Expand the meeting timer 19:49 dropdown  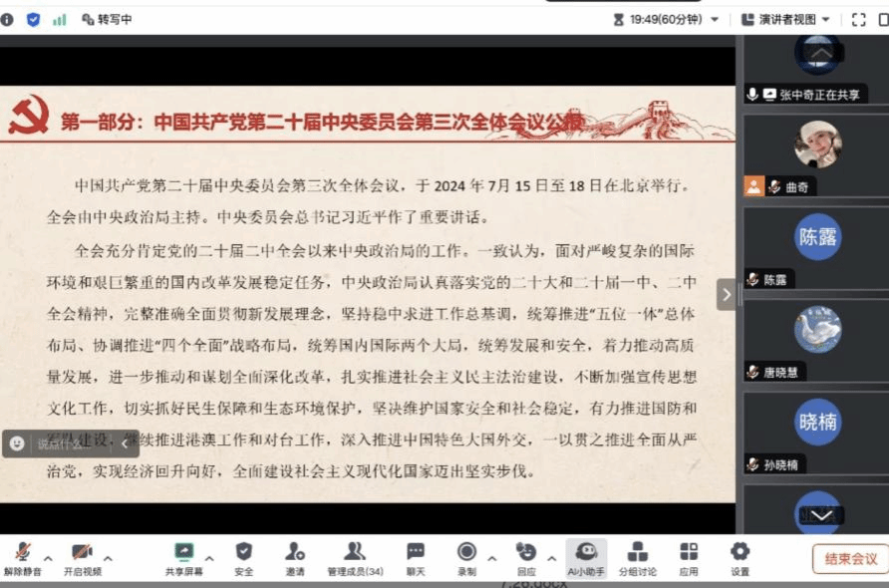point(715,19)
